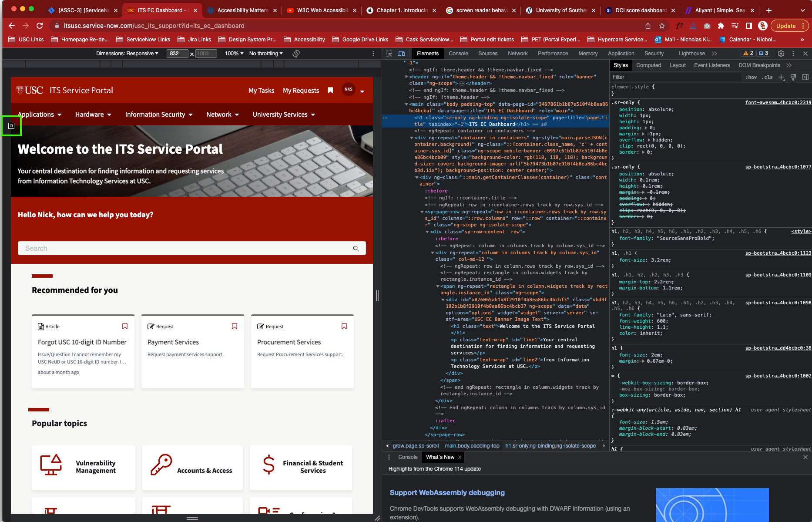Bookmark the Forgot USC 10-digit ID article
Image resolution: width=812 pixels, height=522 pixels.
point(125,326)
